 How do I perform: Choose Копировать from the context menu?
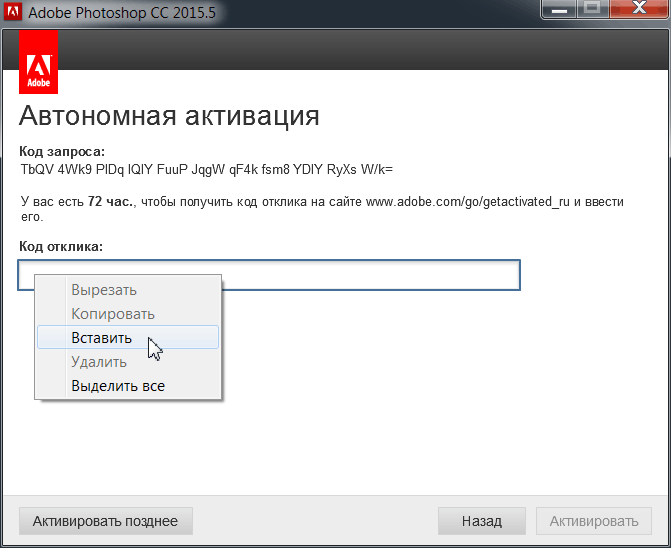coord(128,314)
